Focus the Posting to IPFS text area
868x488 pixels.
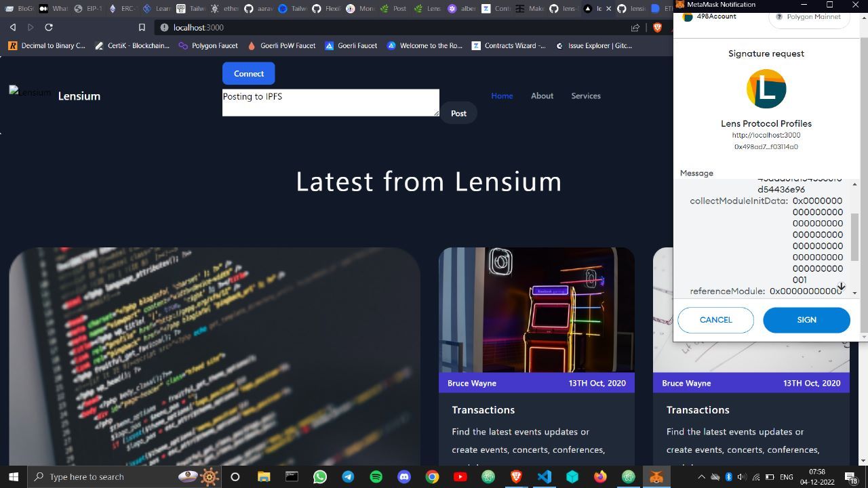(x=331, y=102)
